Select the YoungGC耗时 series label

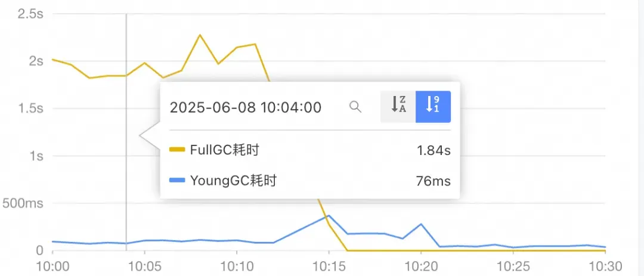coord(233,181)
